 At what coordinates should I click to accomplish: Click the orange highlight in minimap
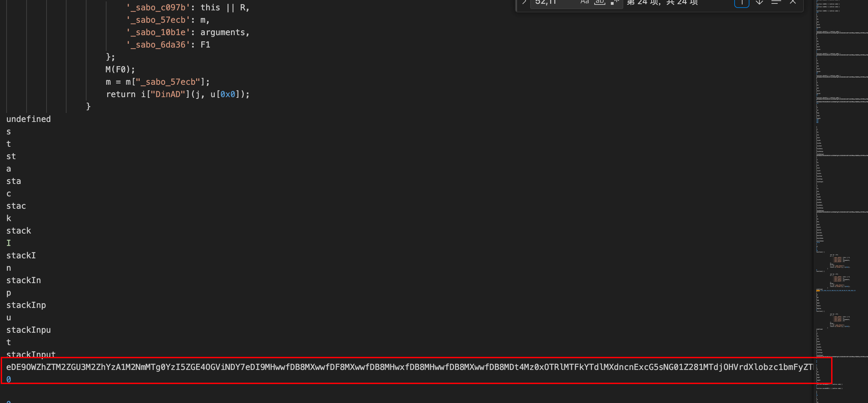pyautogui.click(x=818, y=291)
